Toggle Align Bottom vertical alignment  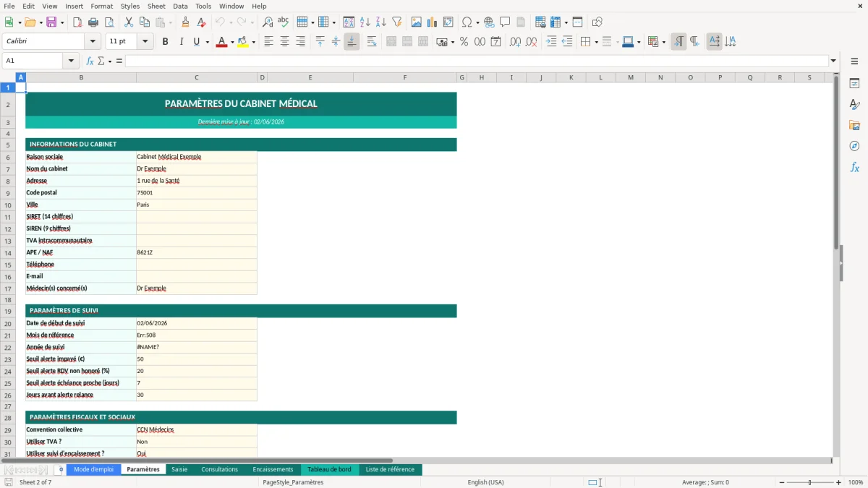(x=352, y=42)
